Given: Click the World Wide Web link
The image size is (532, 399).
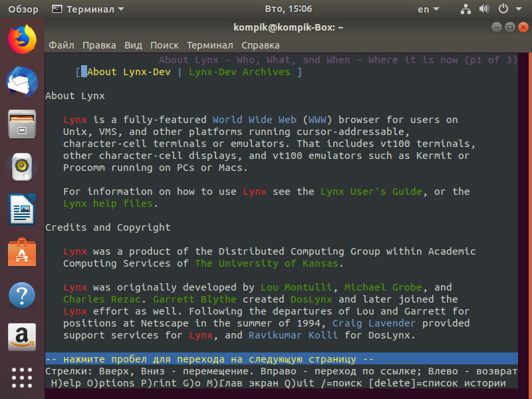Looking at the screenshot, I should point(254,120).
